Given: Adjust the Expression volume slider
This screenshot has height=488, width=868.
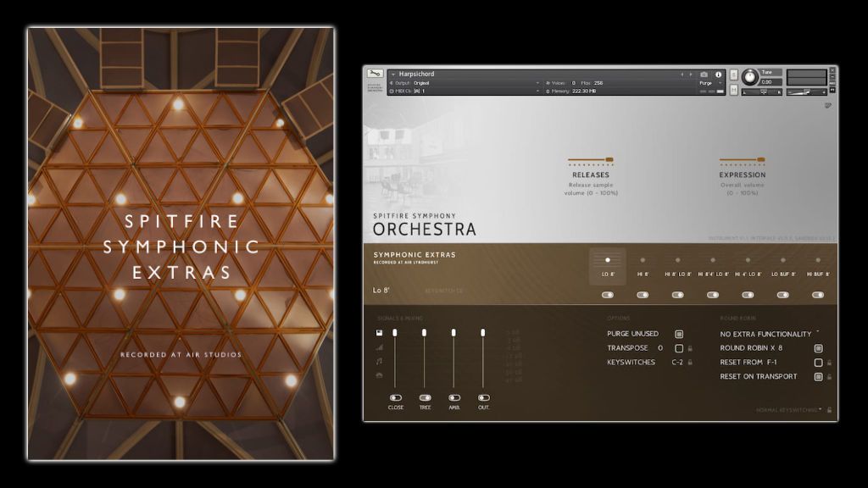Looking at the screenshot, I should click(743, 160).
